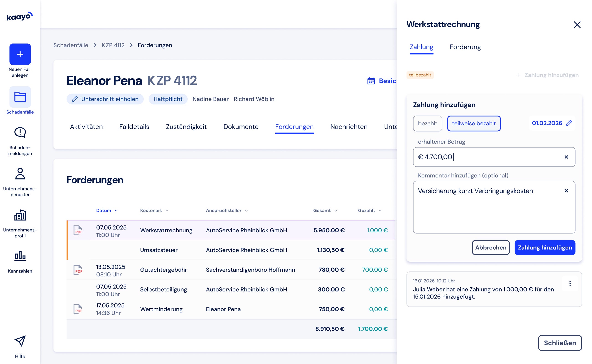Viewport: 592px width, 364px height.
Task: Open Kennzahlen bar chart icon
Action: point(20,256)
